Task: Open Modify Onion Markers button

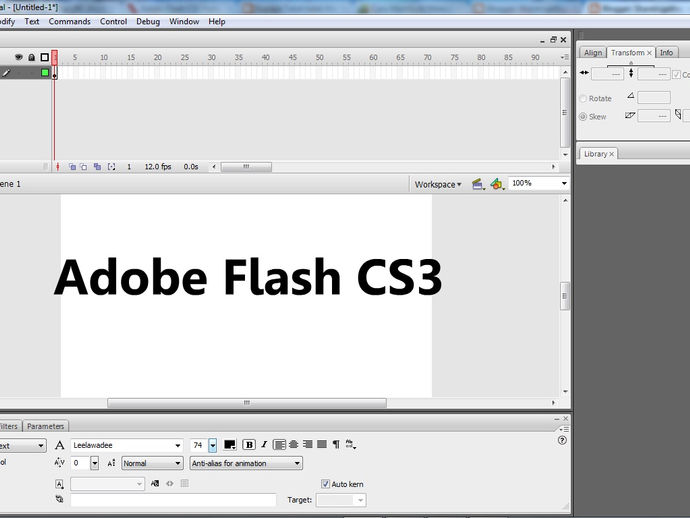Action: tap(111, 167)
